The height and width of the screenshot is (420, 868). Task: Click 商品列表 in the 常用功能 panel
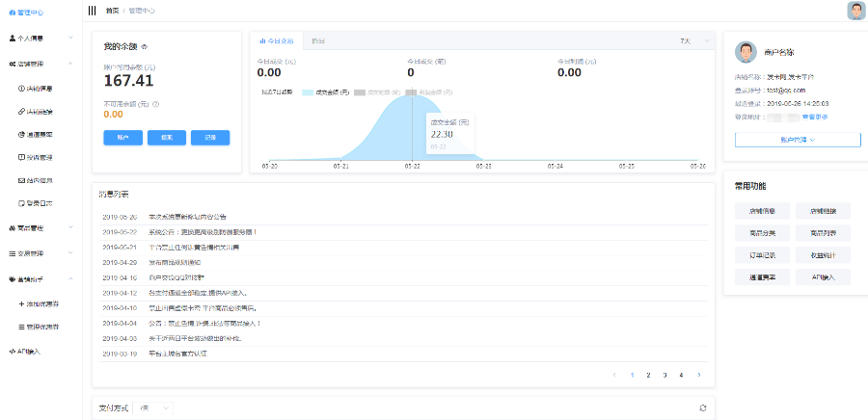coord(824,233)
